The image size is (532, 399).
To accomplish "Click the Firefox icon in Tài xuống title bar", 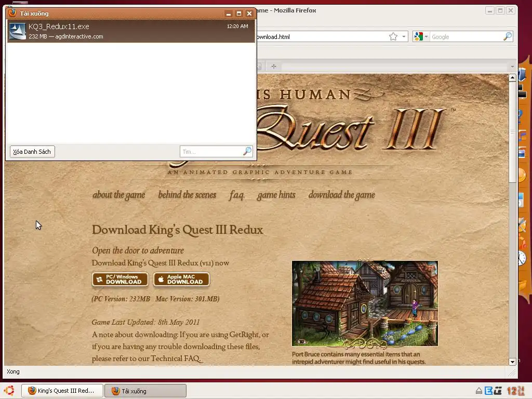I will coord(12,13).
